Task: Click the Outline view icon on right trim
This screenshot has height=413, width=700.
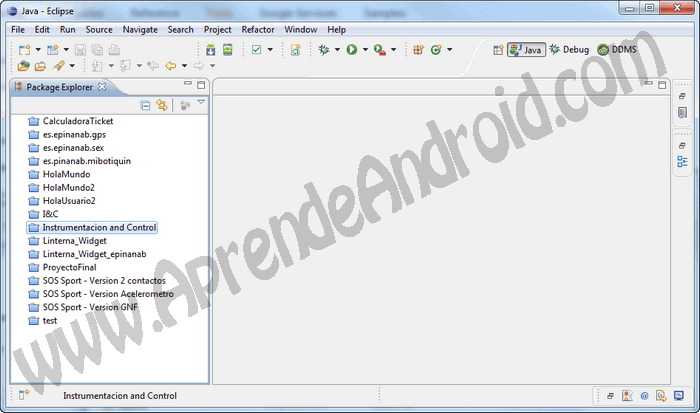Action: coord(682,162)
